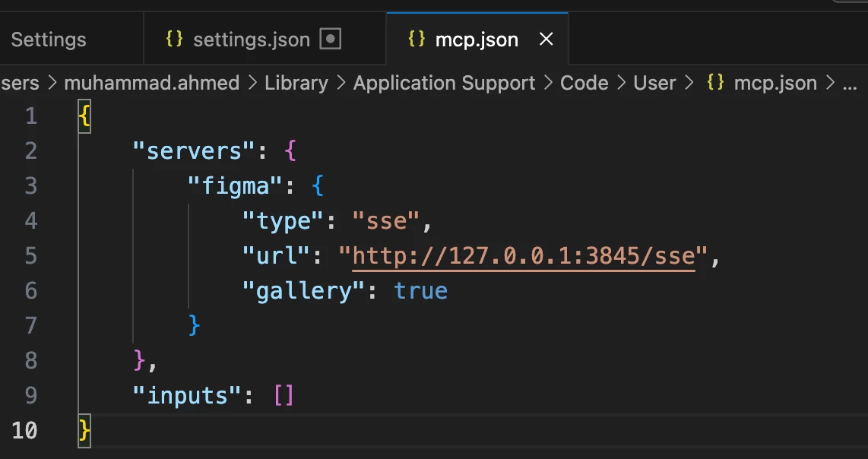Follow the http://127.0.0.1:3845/sse link
Viewport: 868px width, 459px height.
[x=524, y=256]
